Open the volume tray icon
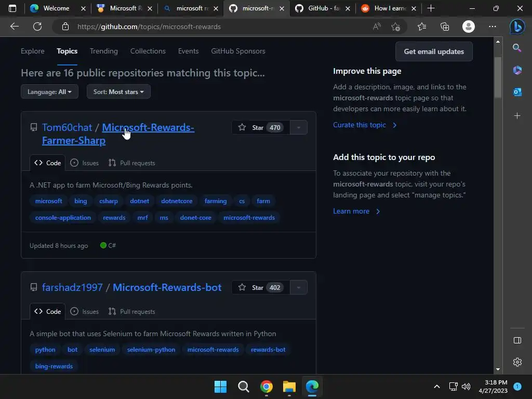 (x=466, y=387)
